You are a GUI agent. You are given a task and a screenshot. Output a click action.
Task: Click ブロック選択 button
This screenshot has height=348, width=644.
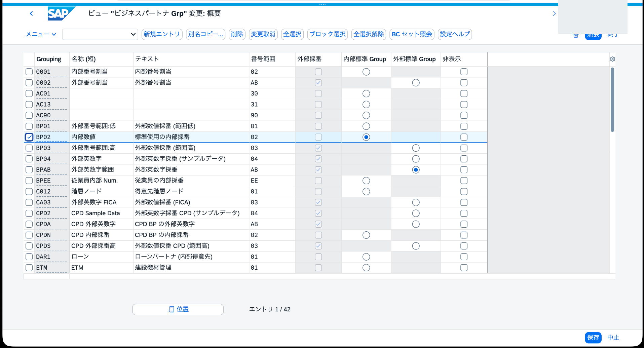point(328,34)
